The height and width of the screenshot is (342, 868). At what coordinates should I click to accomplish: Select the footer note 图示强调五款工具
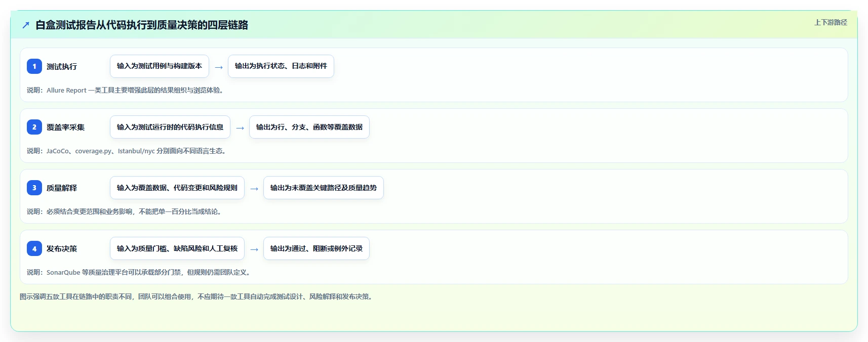coord(198,296)
